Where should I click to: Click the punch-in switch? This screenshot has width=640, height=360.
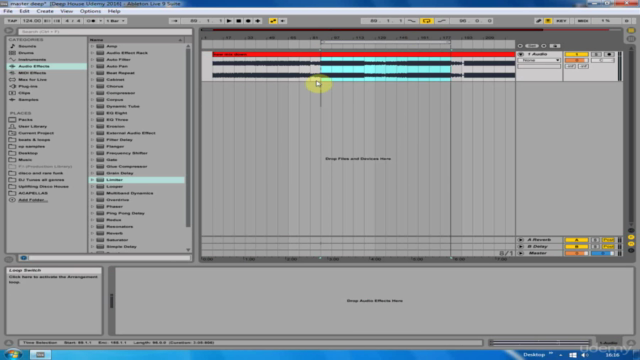click(412, 21)
